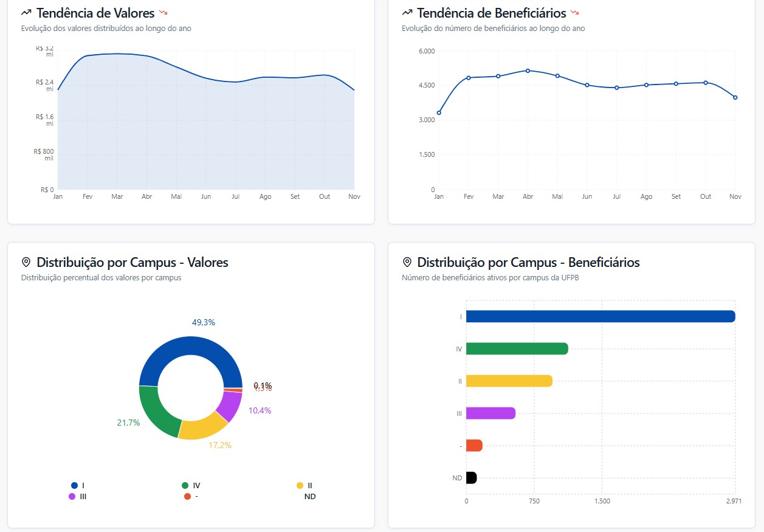
Task: Click the orange dash legend dot
Action: tap(188, 496)
